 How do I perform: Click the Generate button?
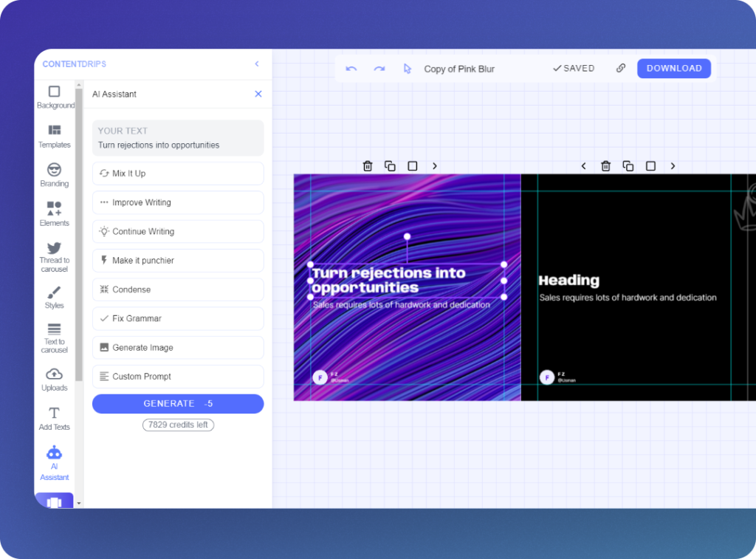[178, 404]
